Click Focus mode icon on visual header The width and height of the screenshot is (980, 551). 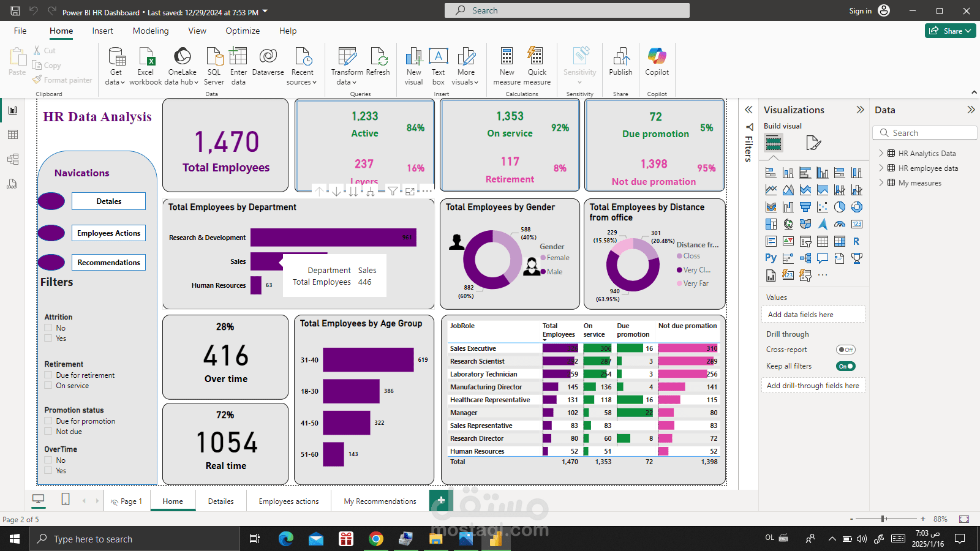coord(410,192)
